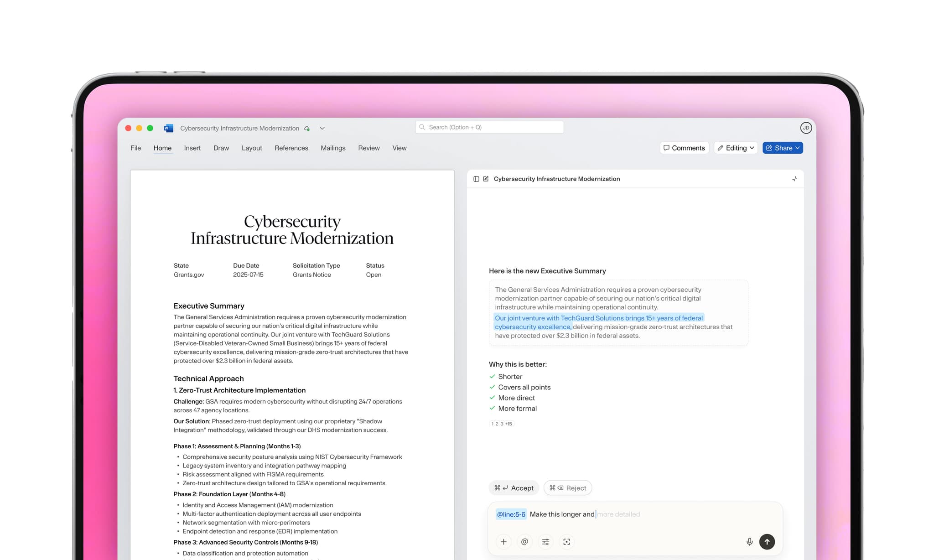Click 'Phase 3: Advanced Security Controls (Months 9-18)'
Image resolution: width=934 pixels, height=560 pixels.
246,543
